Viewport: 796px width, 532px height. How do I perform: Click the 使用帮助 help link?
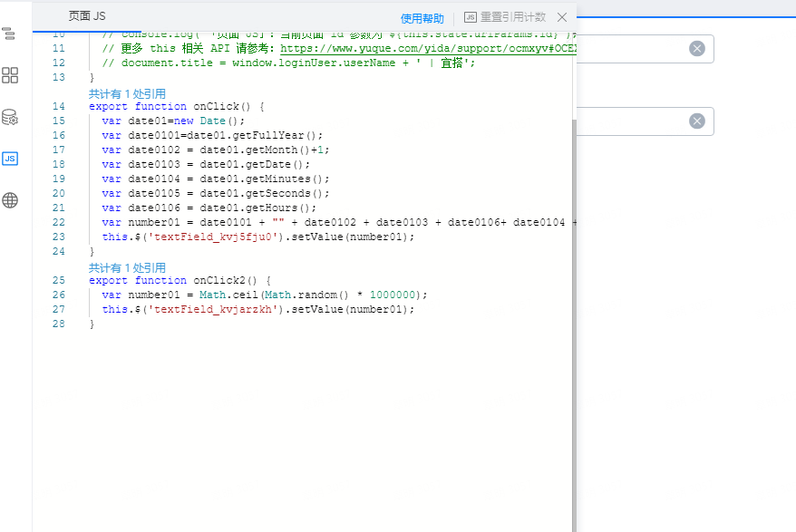click(x=422, y=19)
